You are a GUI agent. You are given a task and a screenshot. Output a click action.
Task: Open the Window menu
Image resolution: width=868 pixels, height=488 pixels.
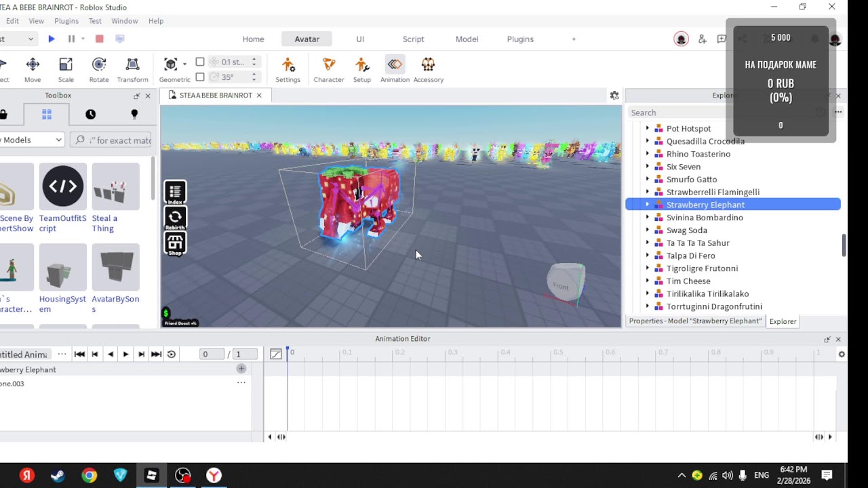click(x=125, y=21)
